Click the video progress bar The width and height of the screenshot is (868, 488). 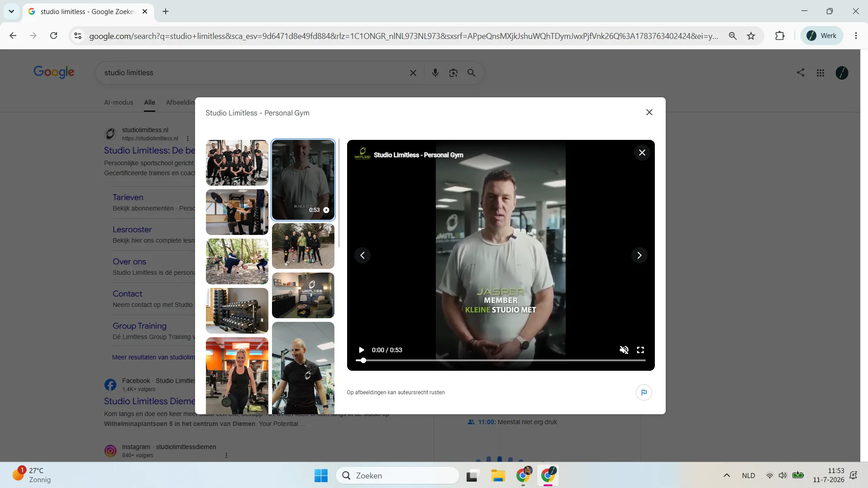click(x=501, y=360)
